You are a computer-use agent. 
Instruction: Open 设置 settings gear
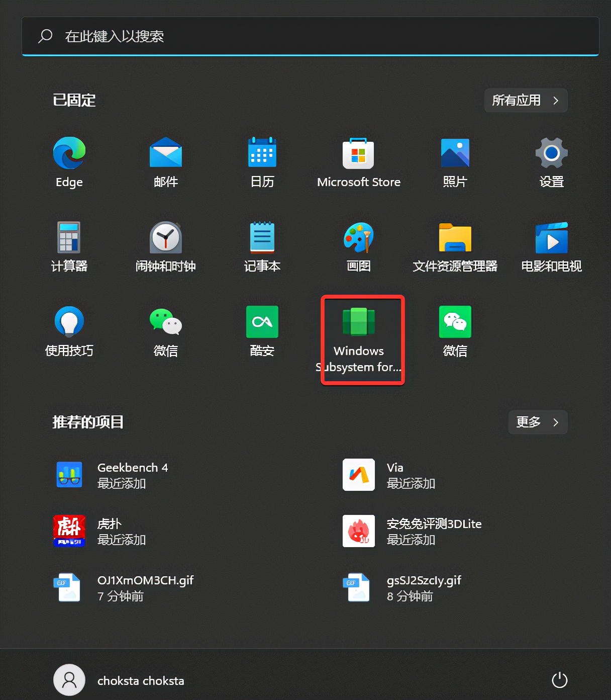(552, 162)
